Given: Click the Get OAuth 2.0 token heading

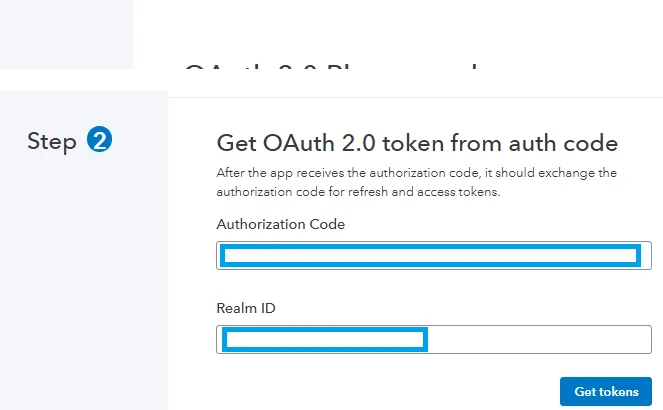Looking at the screenshot, I should pyautogui.click(x=417, y=143).
